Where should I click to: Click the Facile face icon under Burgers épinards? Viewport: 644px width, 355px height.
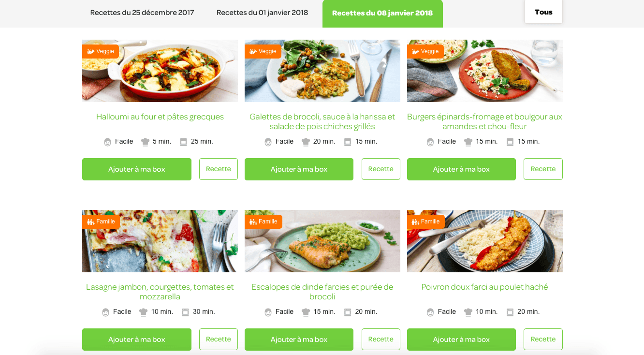(430, 142)
